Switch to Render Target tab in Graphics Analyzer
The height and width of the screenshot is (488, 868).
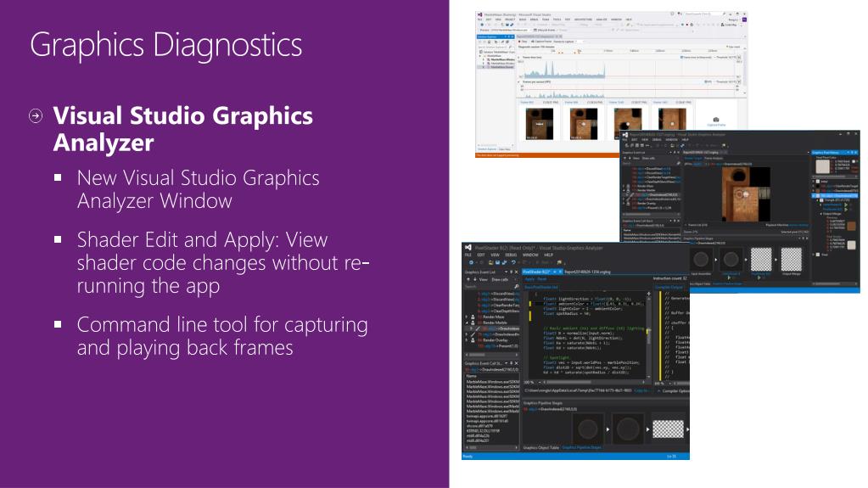[x=693, y=159]
